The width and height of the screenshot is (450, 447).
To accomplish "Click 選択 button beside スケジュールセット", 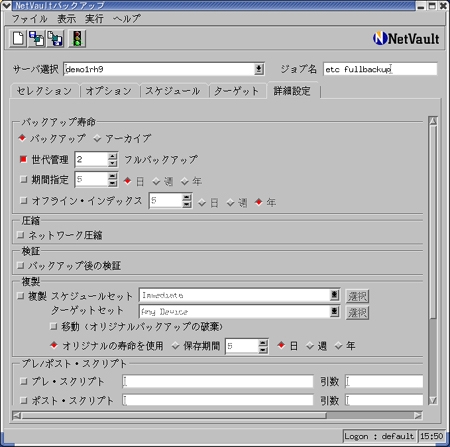I will (357, 296).
